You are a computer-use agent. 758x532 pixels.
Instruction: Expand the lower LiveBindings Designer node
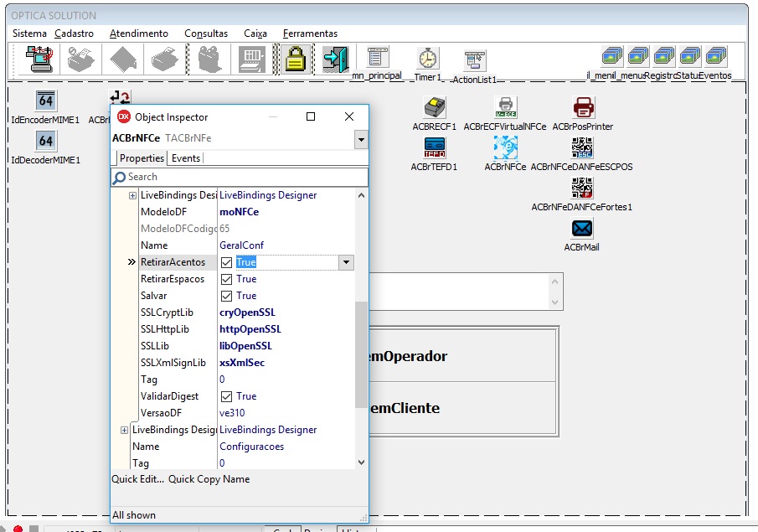[124, 430]
